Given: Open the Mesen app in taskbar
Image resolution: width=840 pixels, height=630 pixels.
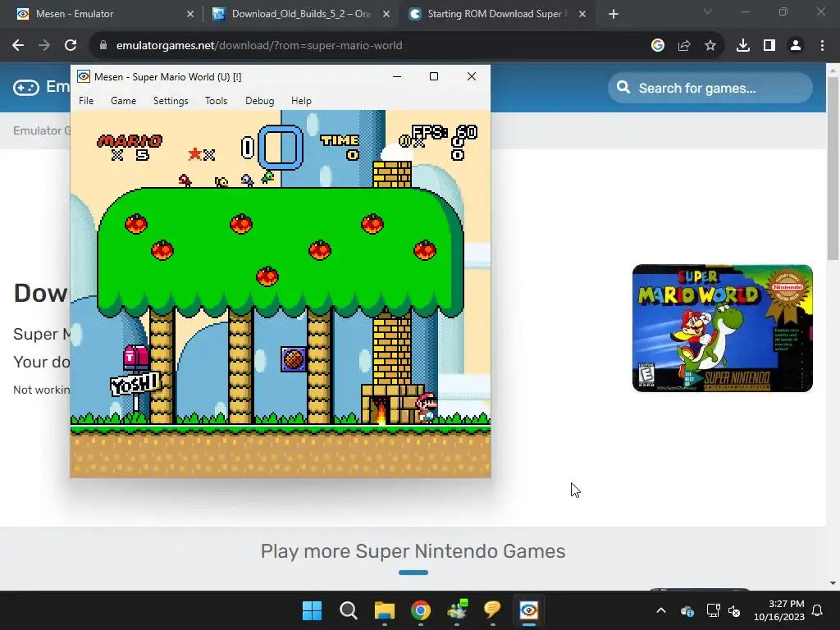Looking at the screenshot, I should (x=529, y=610).
